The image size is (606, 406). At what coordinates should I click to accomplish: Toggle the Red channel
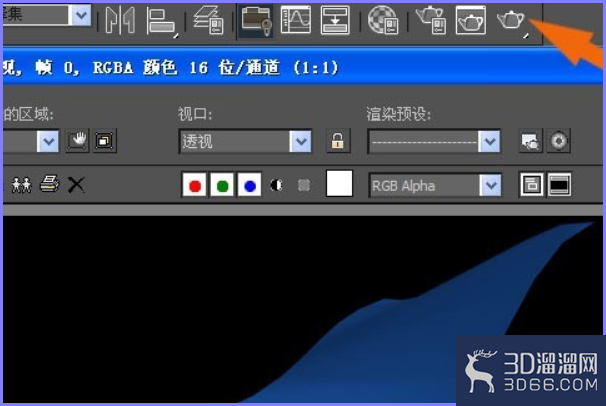pos(194,185)
